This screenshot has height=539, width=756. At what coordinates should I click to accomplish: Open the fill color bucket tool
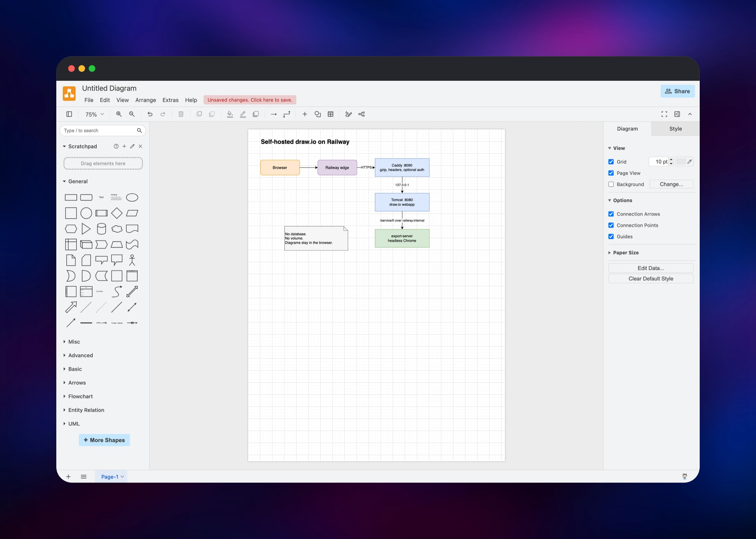click(x=230, y=114)
